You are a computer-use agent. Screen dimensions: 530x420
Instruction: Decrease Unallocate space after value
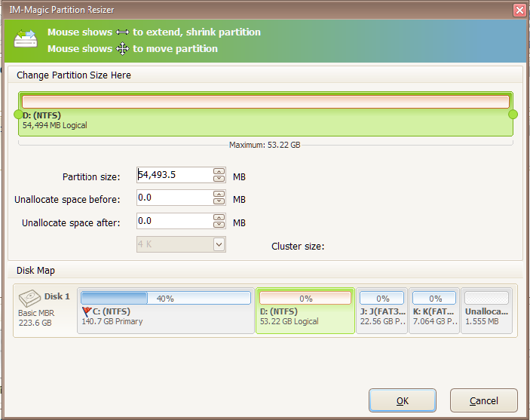click(219, 224)
